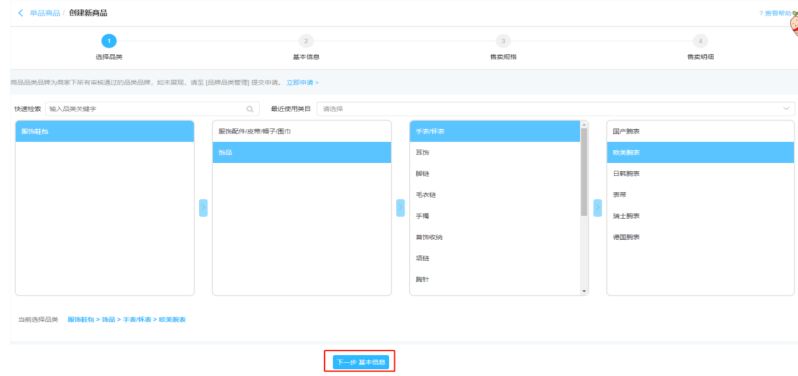Image resolution: width=798 pixels, height=376 pixels.
Task: Click step 1 circle 选择品类
Action: pos(109,41)
